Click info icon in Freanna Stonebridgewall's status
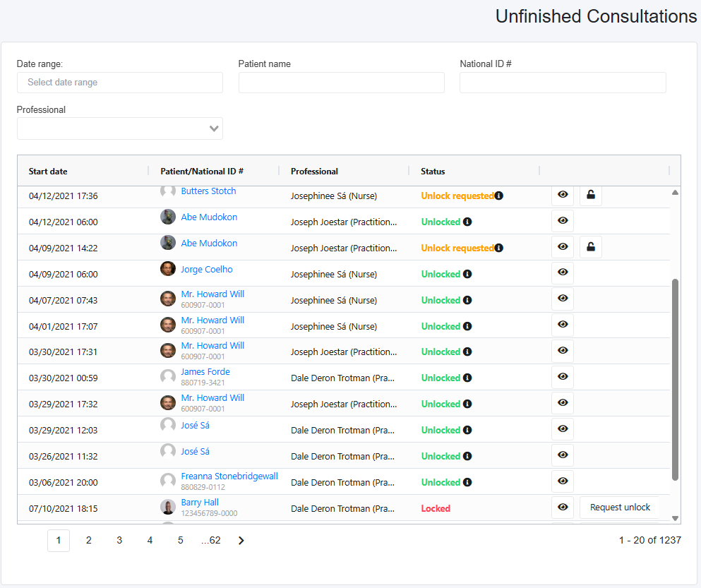Image resolution: width=701 pixels, height=588 pixels. [x=467, y=482]
